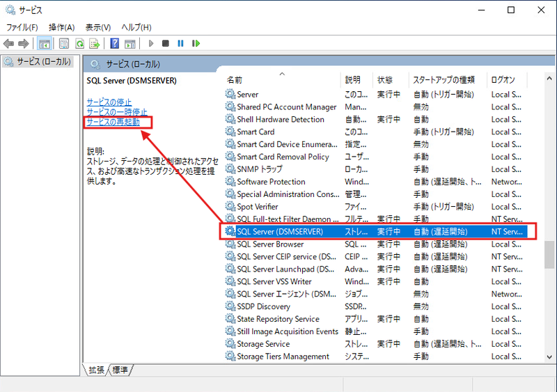Switch to the 標準 tab
The image size is (557, 392).
click(120, 370)
